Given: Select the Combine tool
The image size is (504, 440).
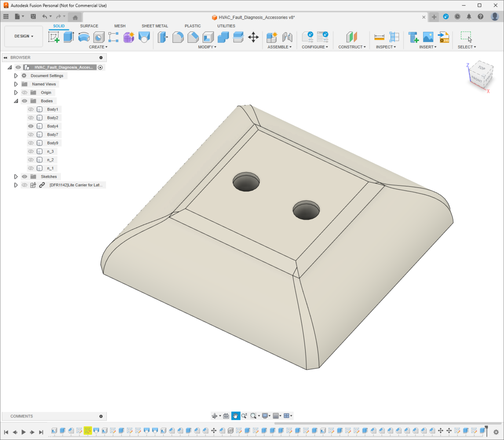Looking at the screenshot, I should pyautogui.click(x=223, y=37).
